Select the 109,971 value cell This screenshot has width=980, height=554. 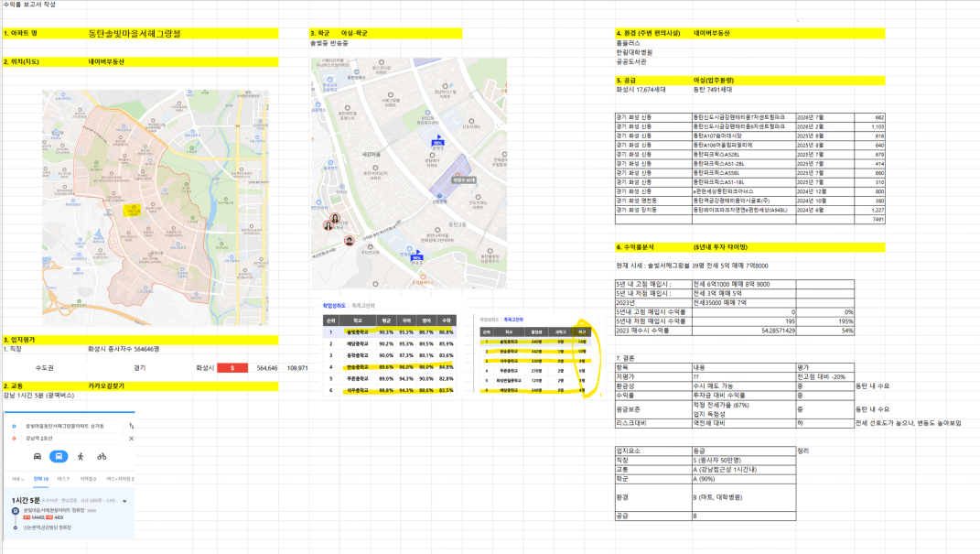296,368
